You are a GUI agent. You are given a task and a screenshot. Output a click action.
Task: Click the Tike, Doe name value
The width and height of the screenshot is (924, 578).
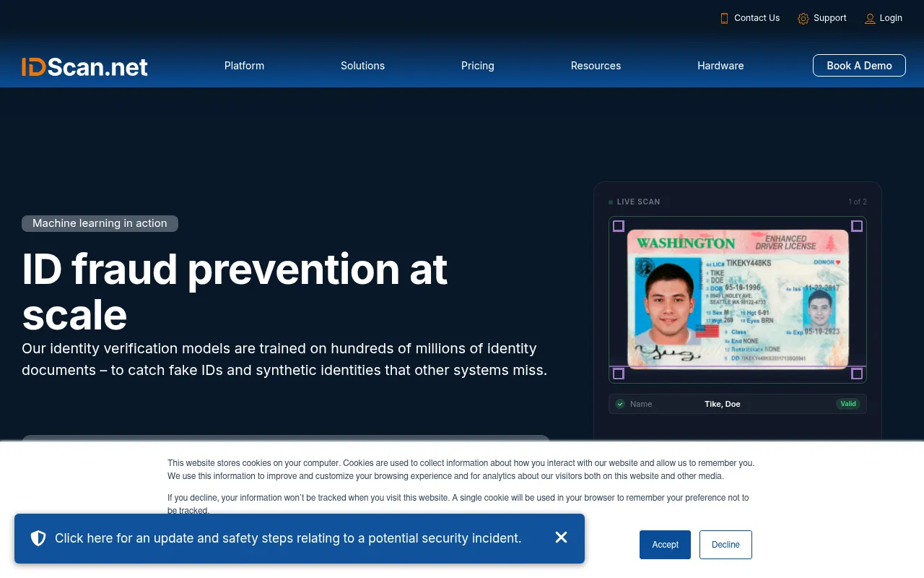(723, 404)
